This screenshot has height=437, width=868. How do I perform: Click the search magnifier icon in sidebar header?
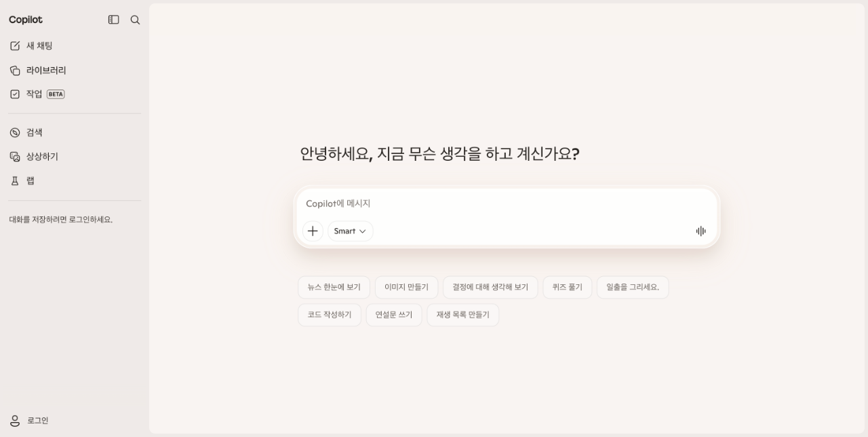pos(135,20)
